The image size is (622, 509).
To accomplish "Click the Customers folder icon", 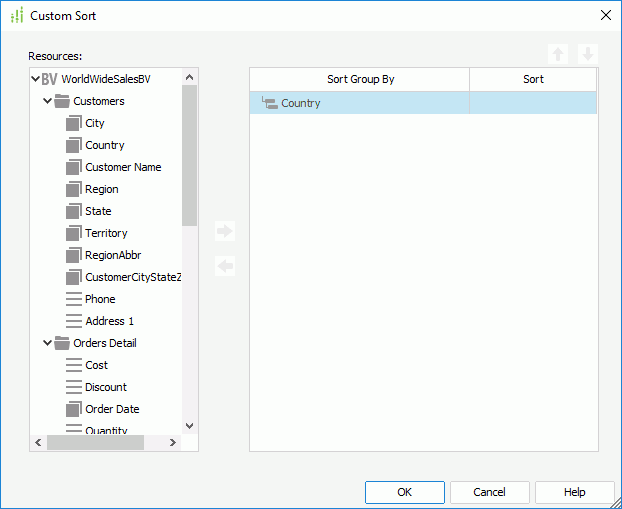I will [62, 101].
